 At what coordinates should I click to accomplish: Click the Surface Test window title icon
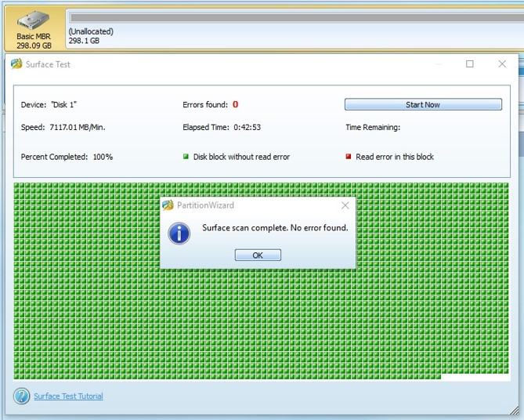[x=16, y=63]
